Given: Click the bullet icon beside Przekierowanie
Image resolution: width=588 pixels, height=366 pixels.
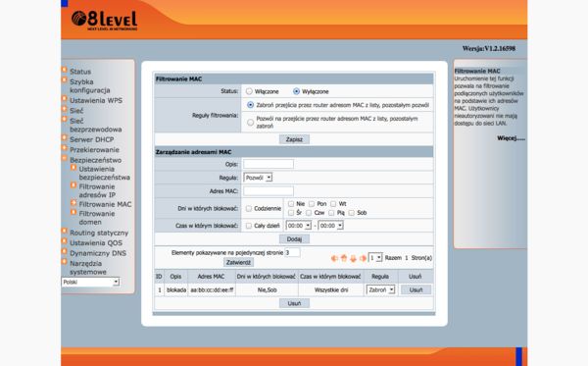Looking at the screenshot, I should click(x=64, y=148).
